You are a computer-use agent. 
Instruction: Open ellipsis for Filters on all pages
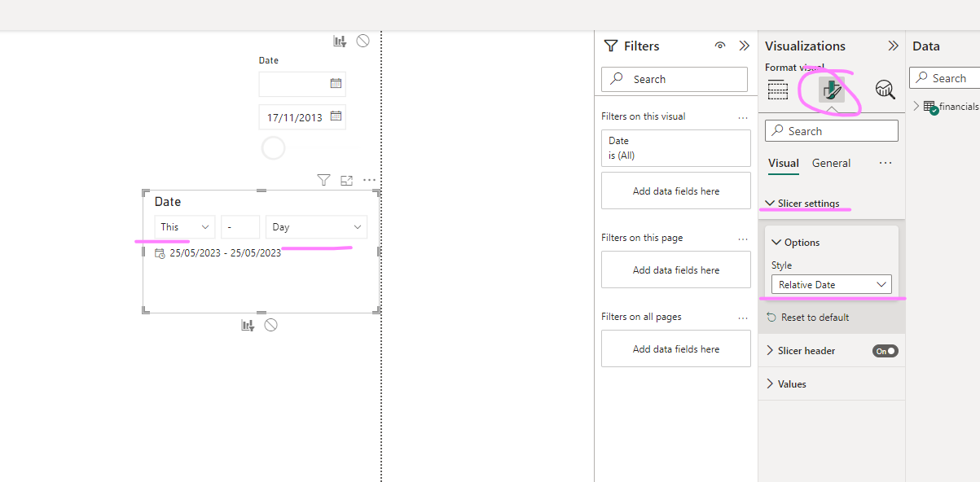click(743, 318)
